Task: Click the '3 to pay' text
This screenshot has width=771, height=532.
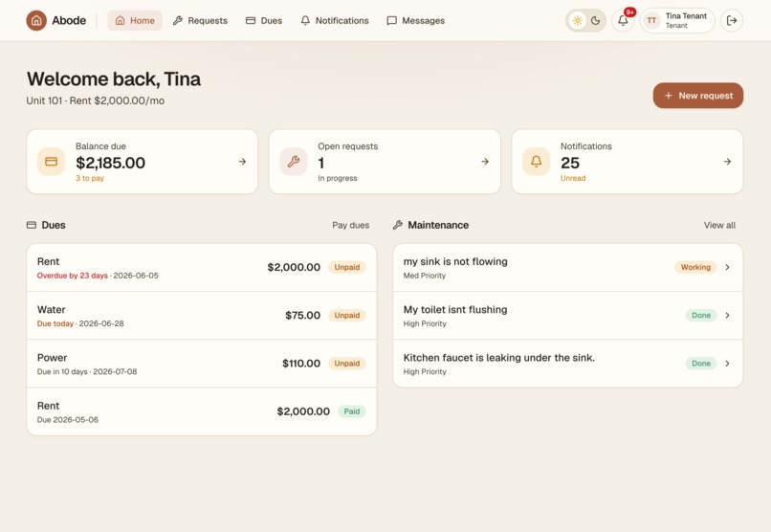Action: coord(90,178)
